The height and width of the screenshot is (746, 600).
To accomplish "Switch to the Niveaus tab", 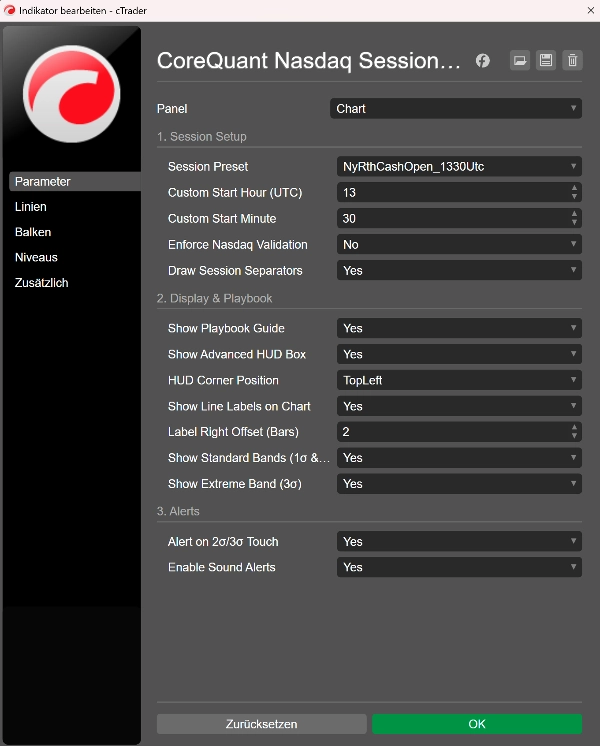I will (36, 257).
